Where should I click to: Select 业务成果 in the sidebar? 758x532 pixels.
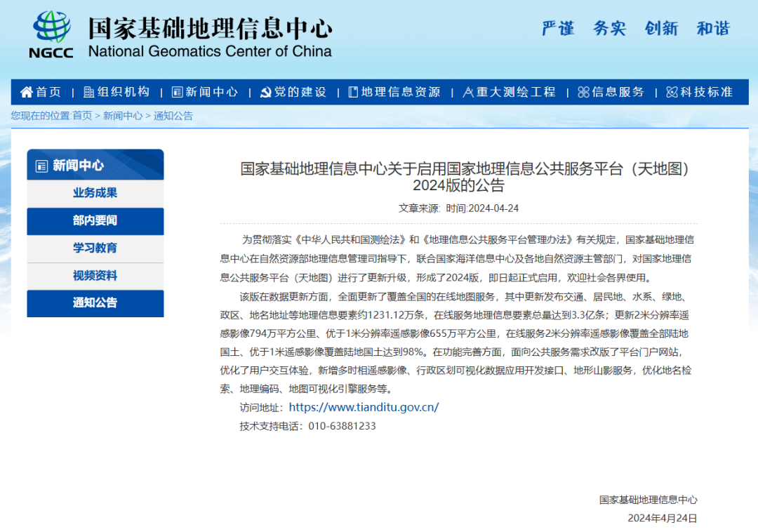tap(95, 193)
